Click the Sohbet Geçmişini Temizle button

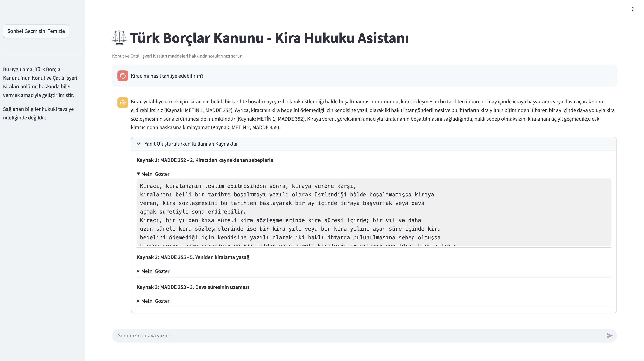[36, 31]
